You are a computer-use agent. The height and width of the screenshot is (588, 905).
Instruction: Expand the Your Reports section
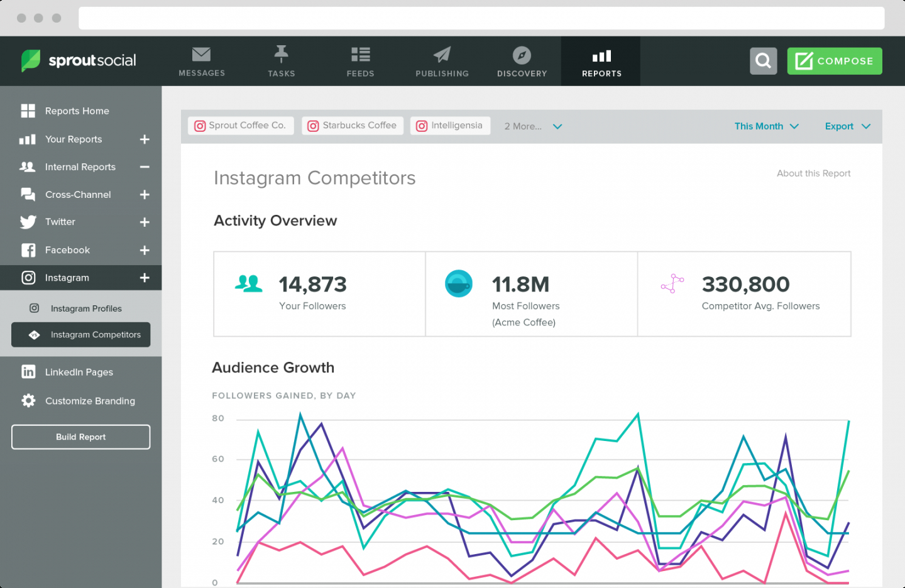coord(145,139)
